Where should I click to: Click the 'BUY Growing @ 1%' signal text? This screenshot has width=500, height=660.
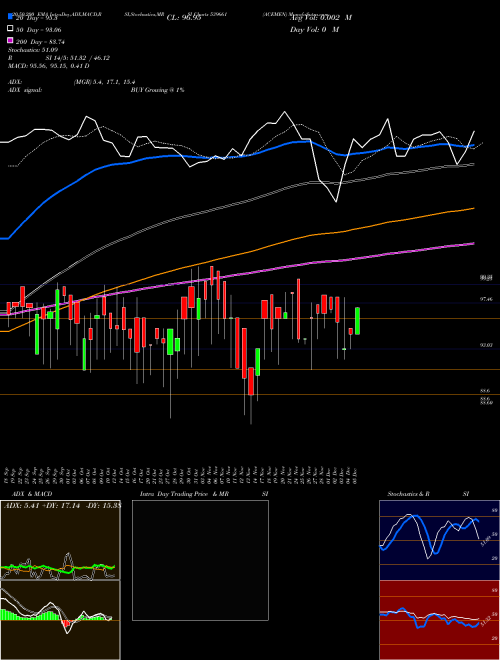[x=157, y=90]
